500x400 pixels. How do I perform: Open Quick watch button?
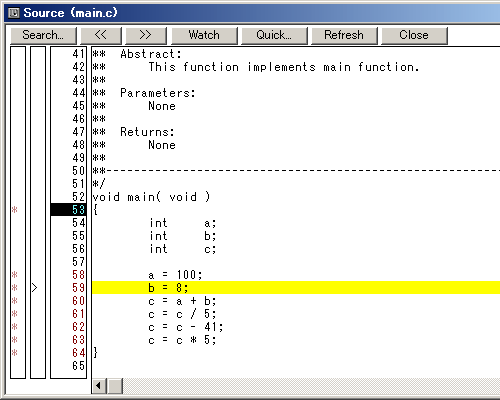pos(274,35)
